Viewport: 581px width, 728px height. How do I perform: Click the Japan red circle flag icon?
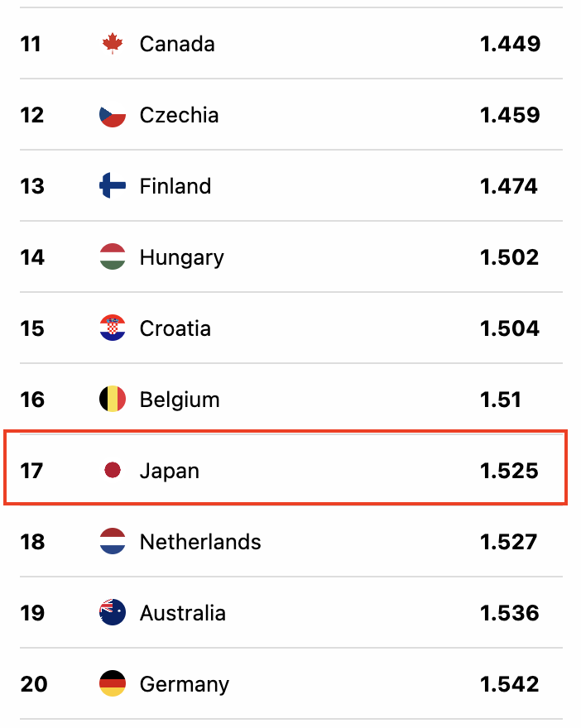(x=113, y=471)
